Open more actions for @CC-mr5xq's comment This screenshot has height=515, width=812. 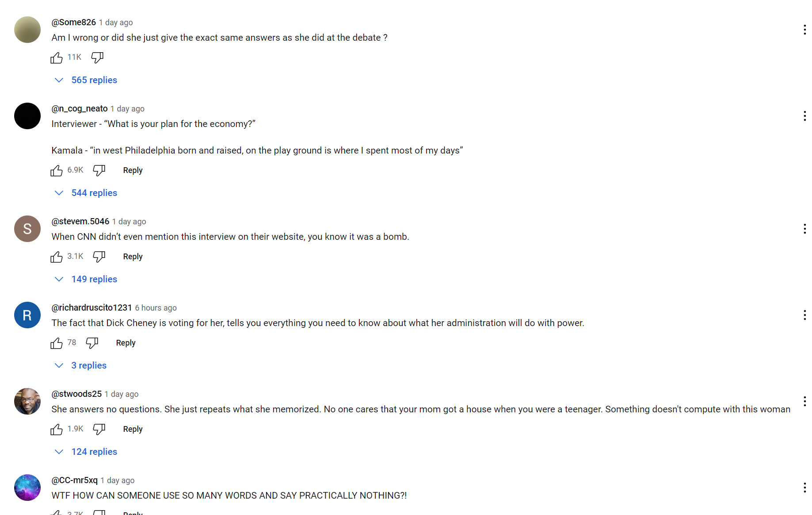pos(804,488)
